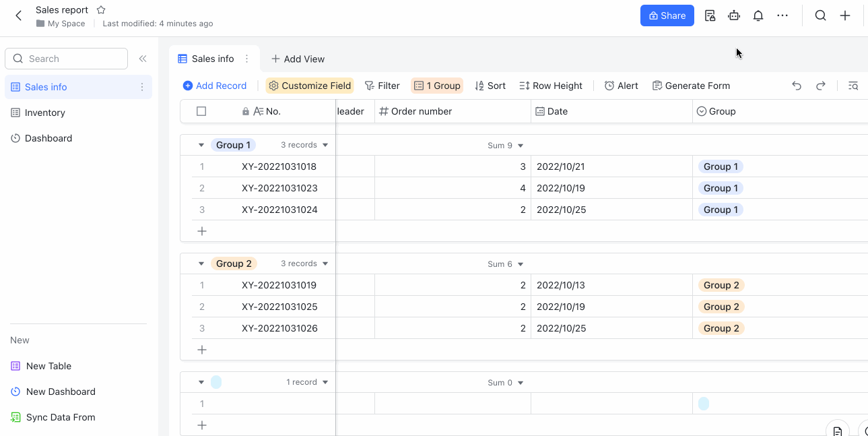The image size is (868, 436).
Task: Toggle the select-all records checkbox
Action: (201, 111)
